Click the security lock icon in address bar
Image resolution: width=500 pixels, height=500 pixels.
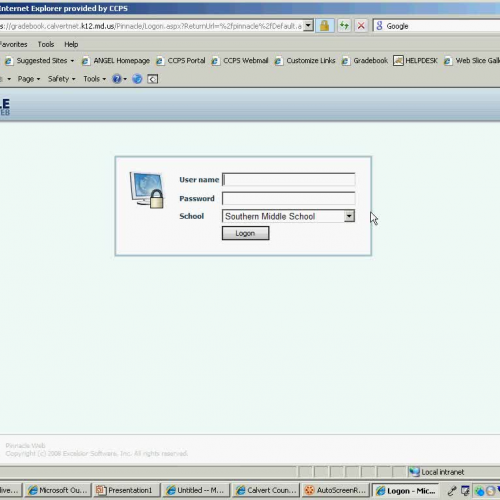[324, 26]
